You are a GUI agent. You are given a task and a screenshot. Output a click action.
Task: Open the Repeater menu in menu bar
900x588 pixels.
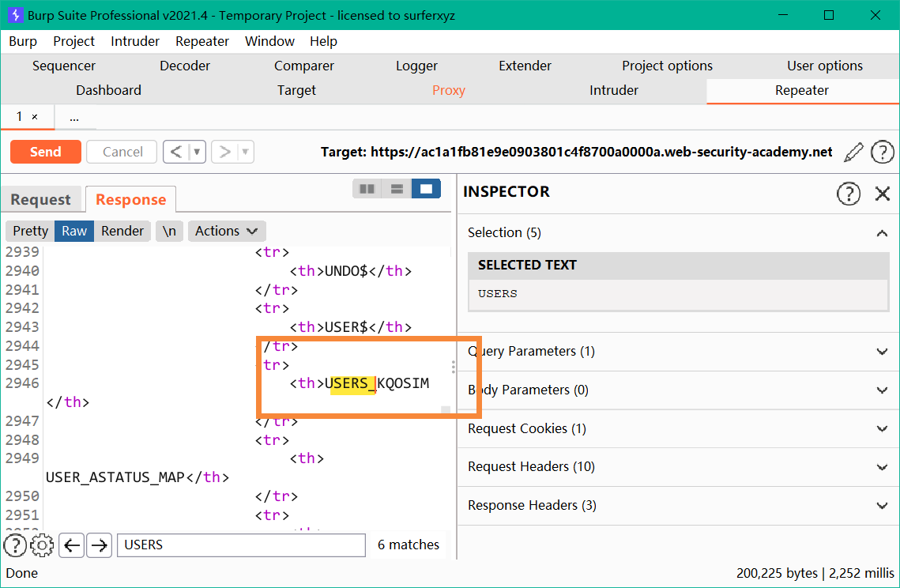202,41
